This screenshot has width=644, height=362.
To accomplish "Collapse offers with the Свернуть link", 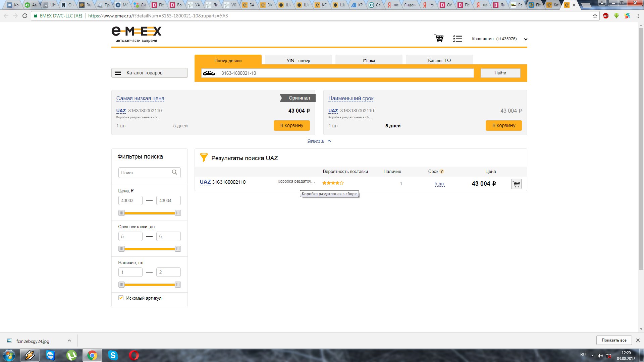I will pos(316,141).
